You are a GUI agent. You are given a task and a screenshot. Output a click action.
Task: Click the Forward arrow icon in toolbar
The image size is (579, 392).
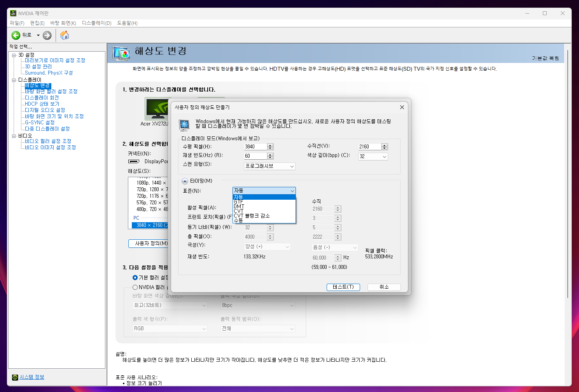point(47,35)
